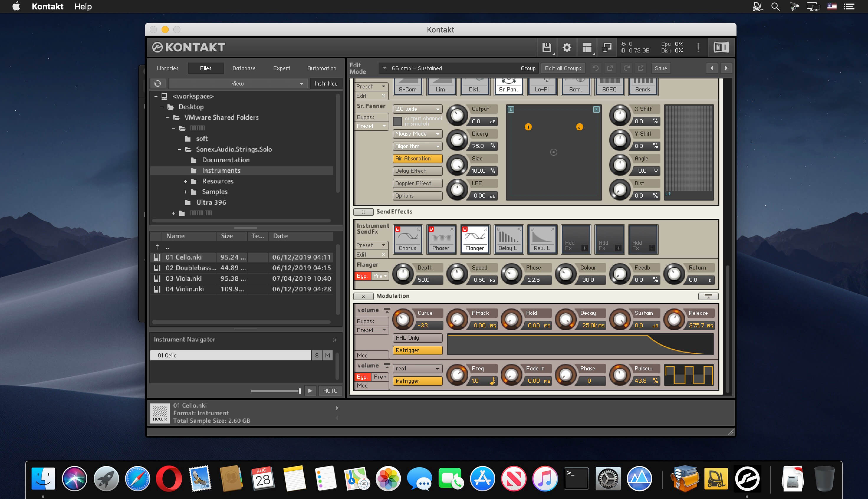Screen dimensions: 868x499
Task: Expand the Resources folder
Action: [185, 181]
